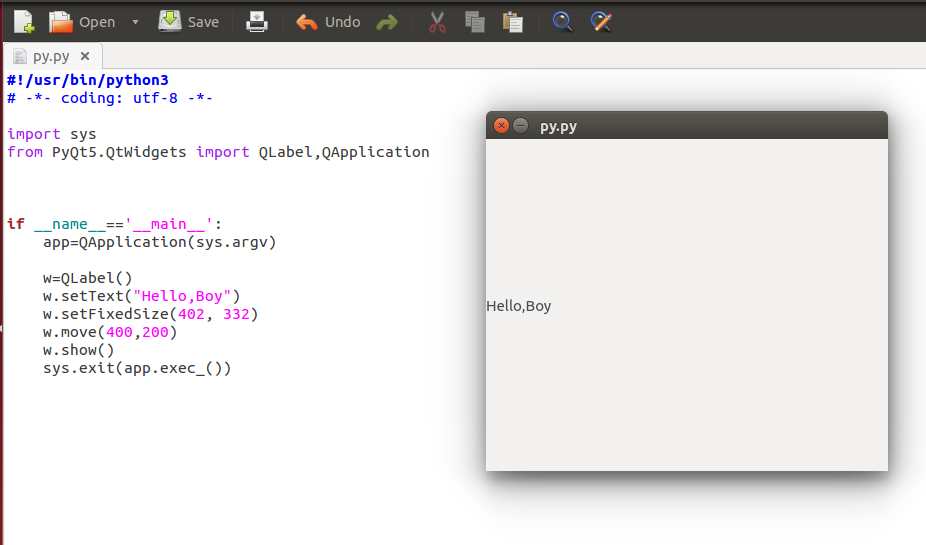Copy selection with the copy icon
The height and width of the screenshot is (545, 926).
pos(475,22)
